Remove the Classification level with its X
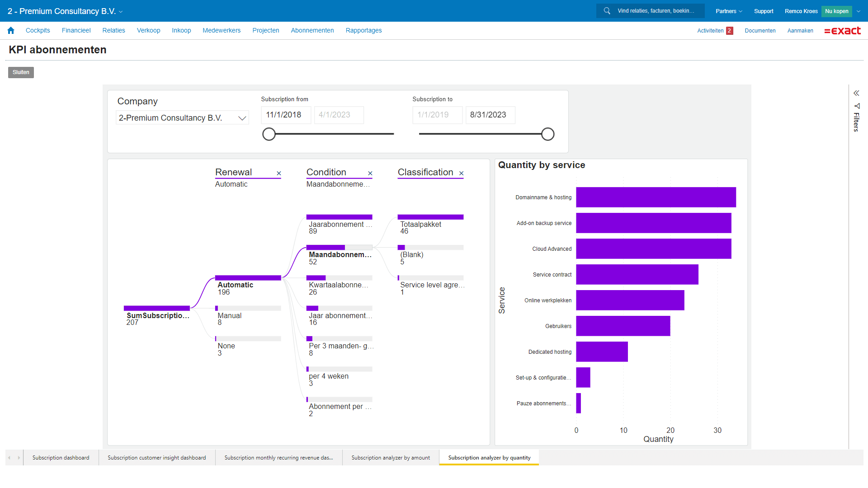Screen dimensions: 868x488 click(x=461, y=174)
